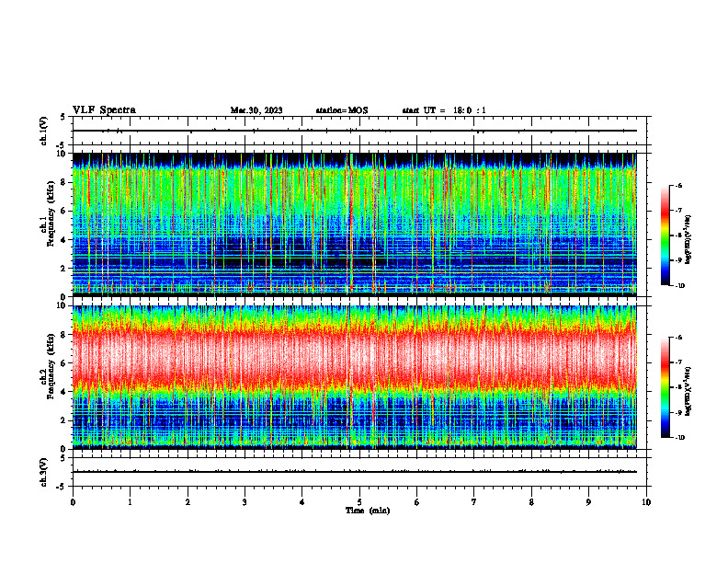The width and height of the screenshot is (728, 563).
Task: Click the 'station=MOS' header label
Action: (x=342, y=110)
